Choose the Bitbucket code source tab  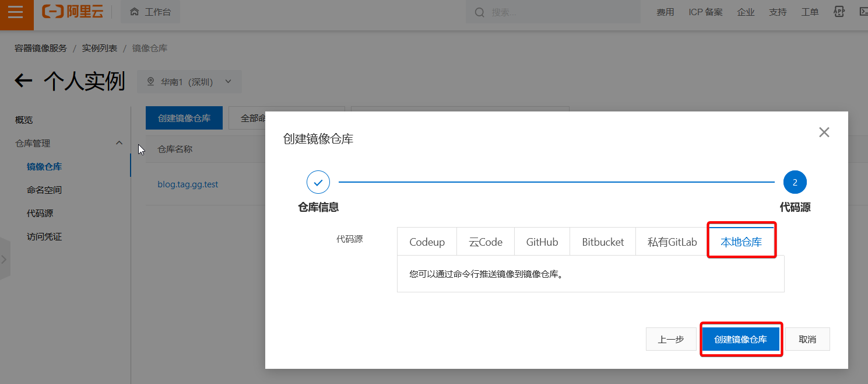click(x=603, y=242)
